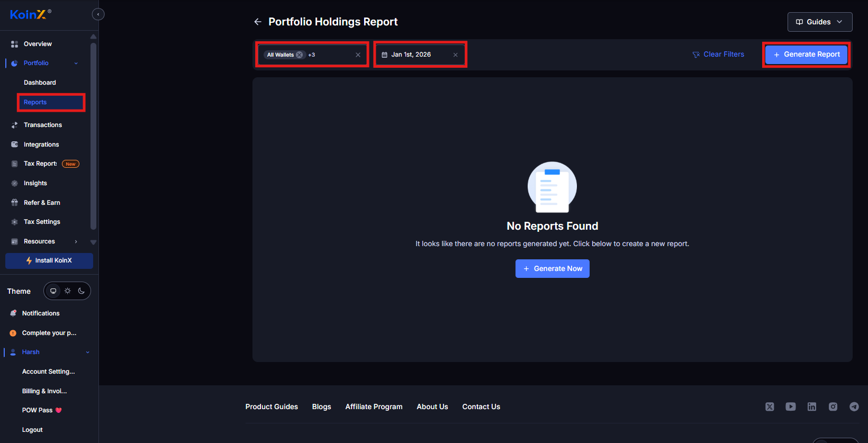Open the wallets filter dropdown
868x443 pixels.
coord(312,55)
